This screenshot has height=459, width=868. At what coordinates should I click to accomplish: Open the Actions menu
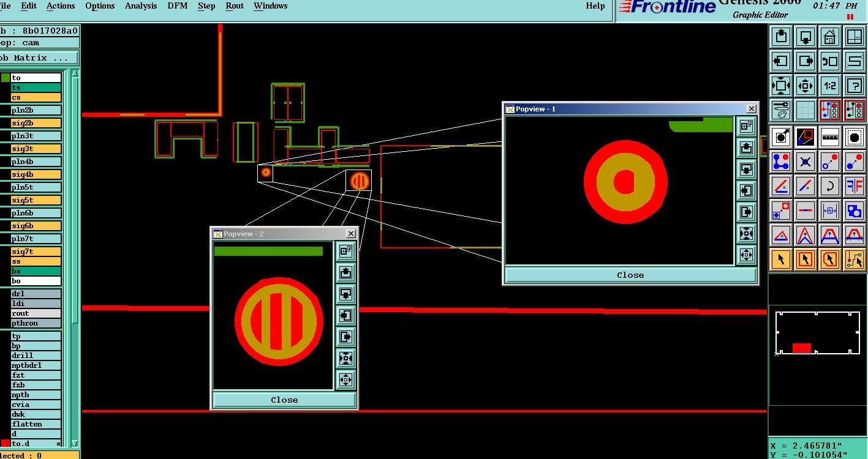coord(61,6)
